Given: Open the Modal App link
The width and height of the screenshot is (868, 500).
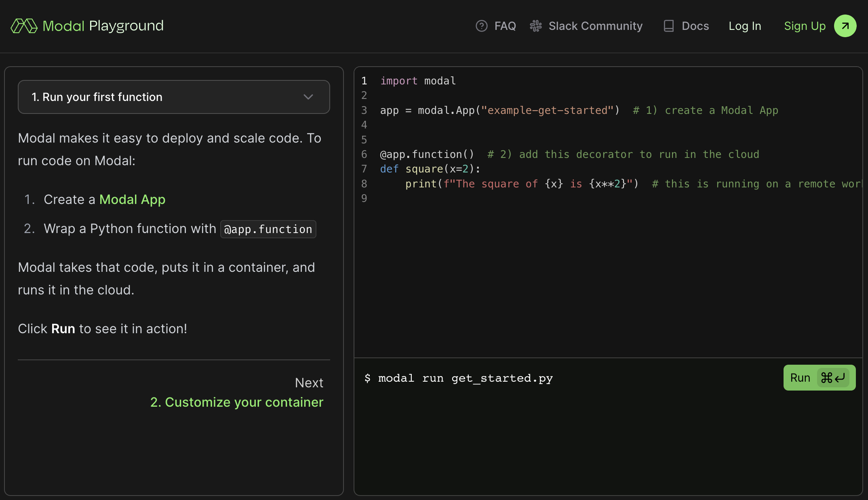Looking at the screenshot, I should tap(132, 200).
